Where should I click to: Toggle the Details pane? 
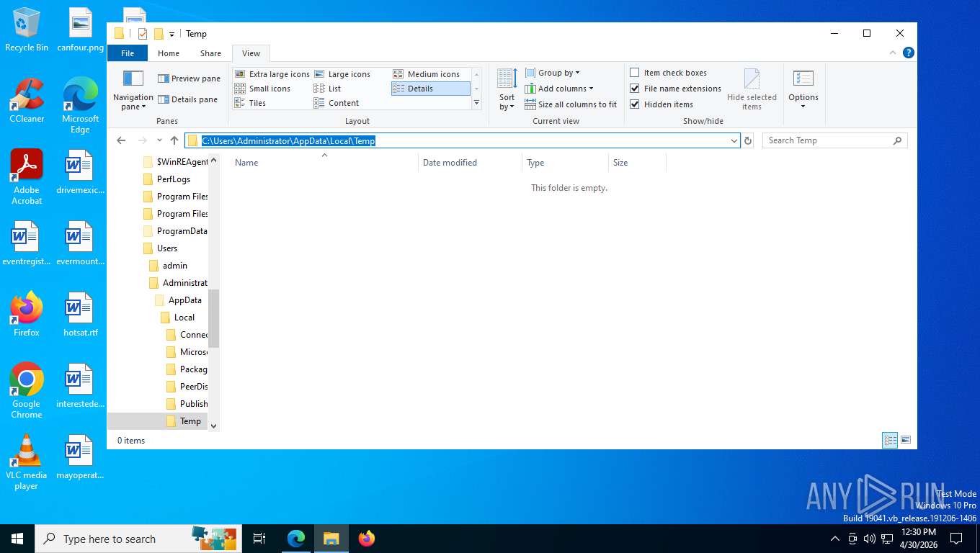(187, 99)
